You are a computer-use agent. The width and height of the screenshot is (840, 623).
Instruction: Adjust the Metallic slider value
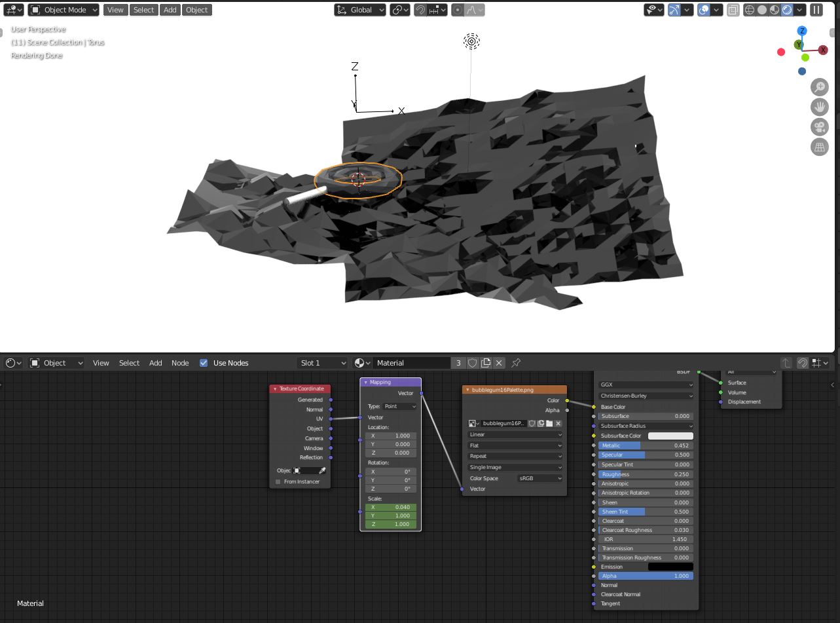coord(646,445)
